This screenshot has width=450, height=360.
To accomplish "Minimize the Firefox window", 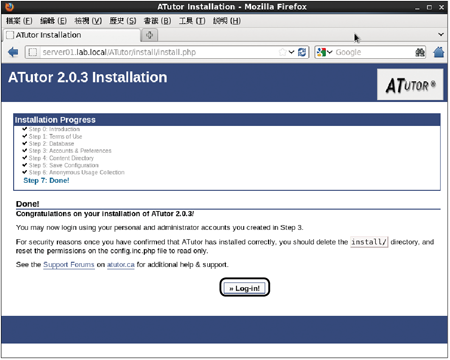I will point(417,7).
